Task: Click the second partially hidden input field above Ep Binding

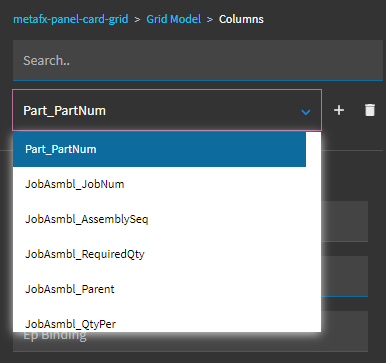Action: click(x=345, y=276)
